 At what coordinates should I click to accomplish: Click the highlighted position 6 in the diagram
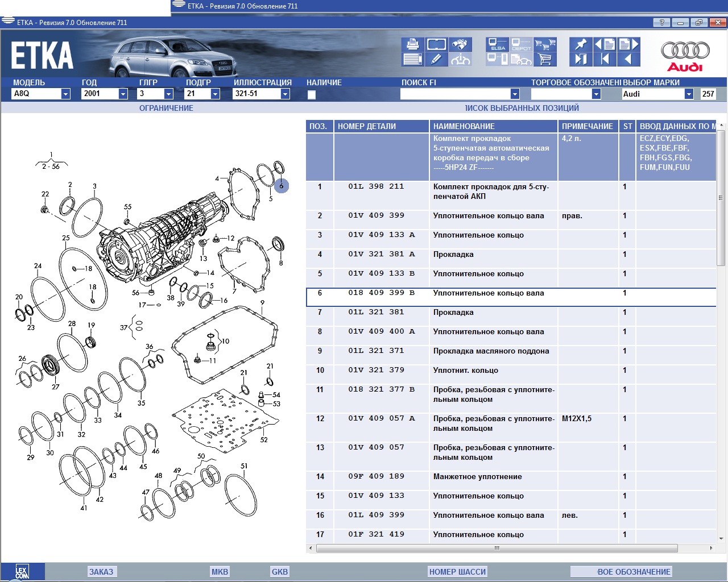pyautogui.click(x=281, y=185)
